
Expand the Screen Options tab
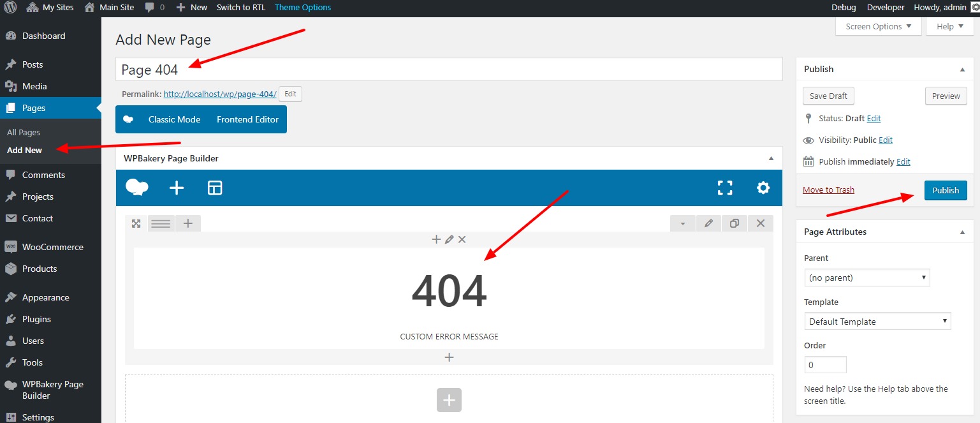click(x=878, y=26)
